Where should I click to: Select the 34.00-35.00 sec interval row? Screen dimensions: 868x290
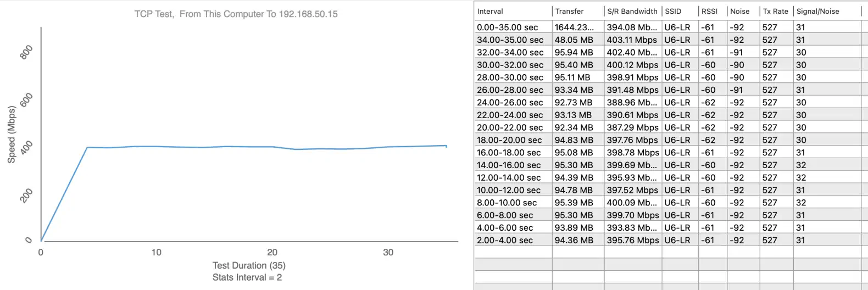click(510, 40)
